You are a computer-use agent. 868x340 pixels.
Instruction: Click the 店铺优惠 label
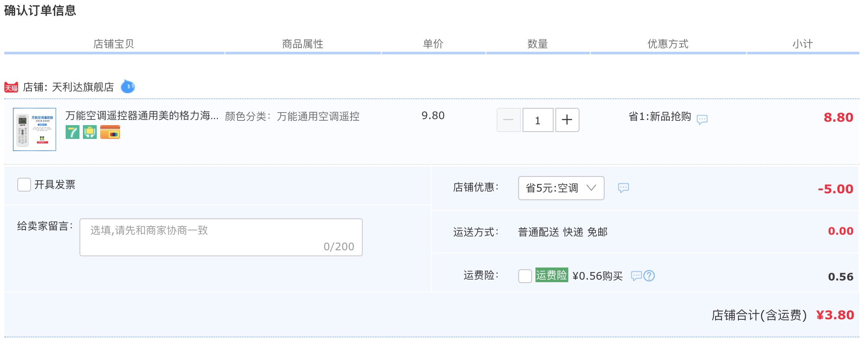click(476, 187)
